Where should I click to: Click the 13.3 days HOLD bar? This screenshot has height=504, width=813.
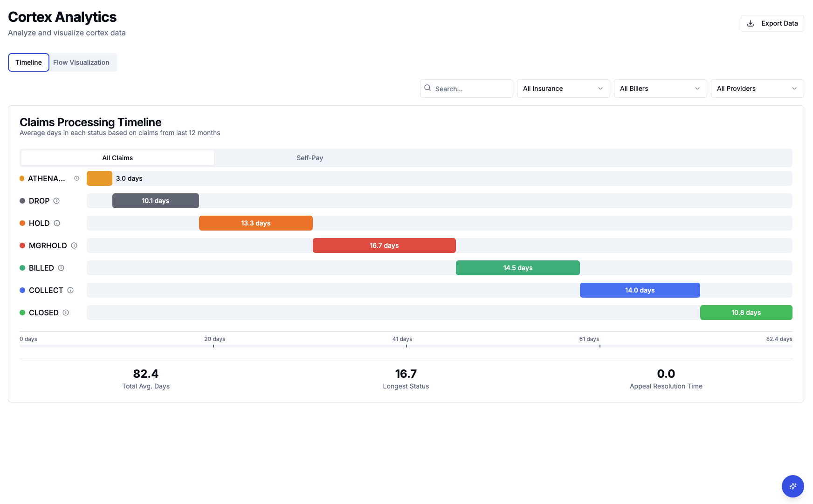(x=256, y=223)
